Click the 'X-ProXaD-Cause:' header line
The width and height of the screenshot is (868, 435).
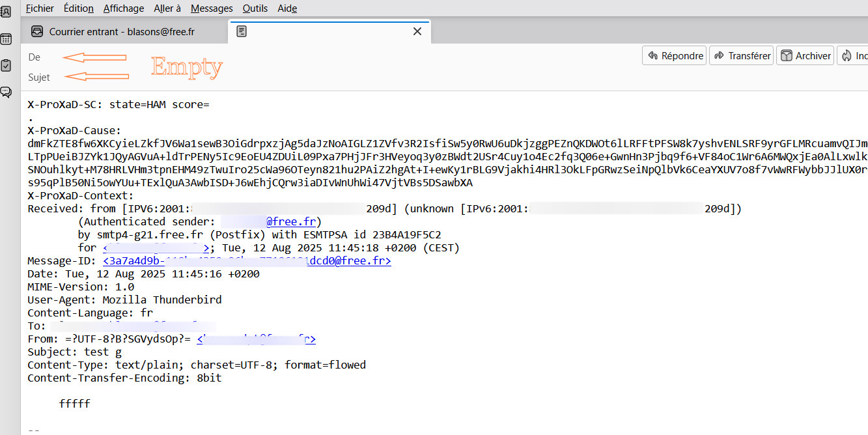tap(74, 131)
